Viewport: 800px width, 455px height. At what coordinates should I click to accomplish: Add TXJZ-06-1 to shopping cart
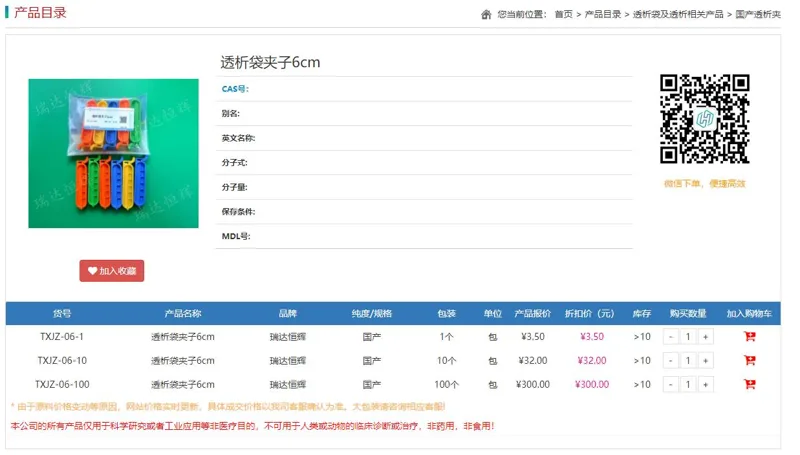tap(749, 337)
